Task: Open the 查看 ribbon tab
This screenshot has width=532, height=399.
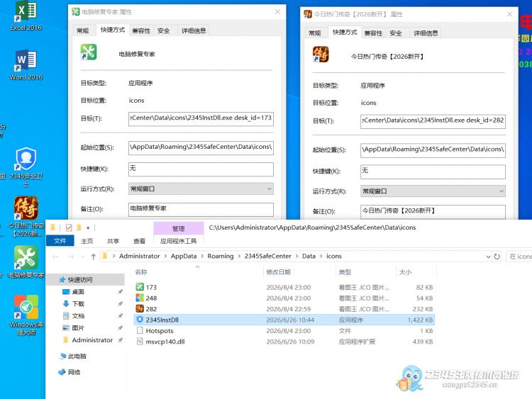Action: point(139,241)
